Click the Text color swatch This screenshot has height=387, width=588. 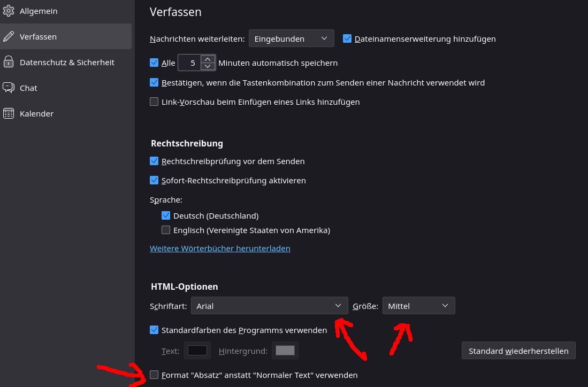pyautogui.click(x=197, y=351)
